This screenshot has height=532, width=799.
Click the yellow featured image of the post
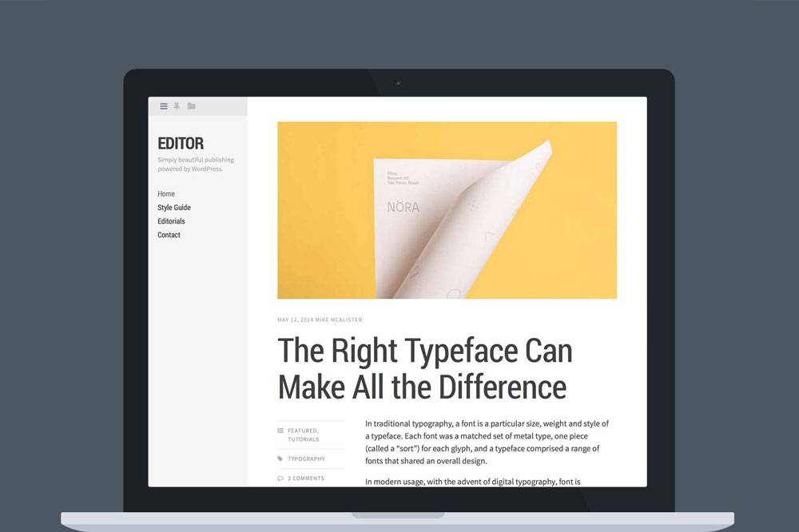click(447, 210)
